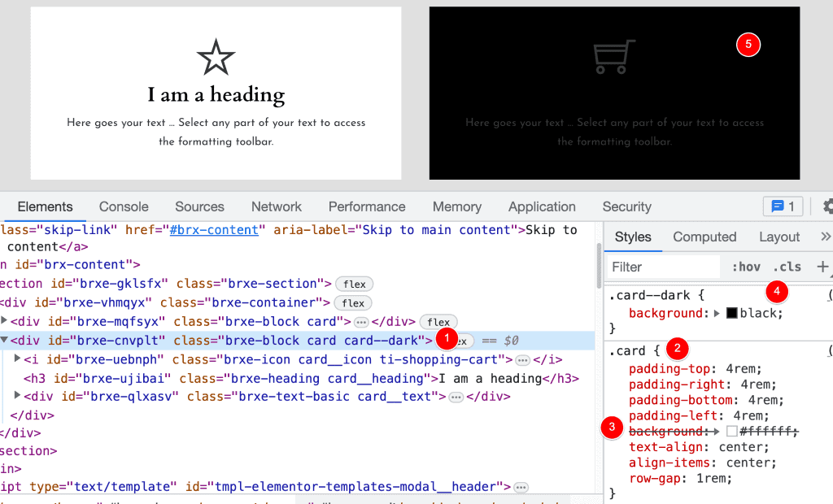Toggle element states with the :hov button
Image resolution: width=833 pixels, height=504 pixels.
pos(745,266)
